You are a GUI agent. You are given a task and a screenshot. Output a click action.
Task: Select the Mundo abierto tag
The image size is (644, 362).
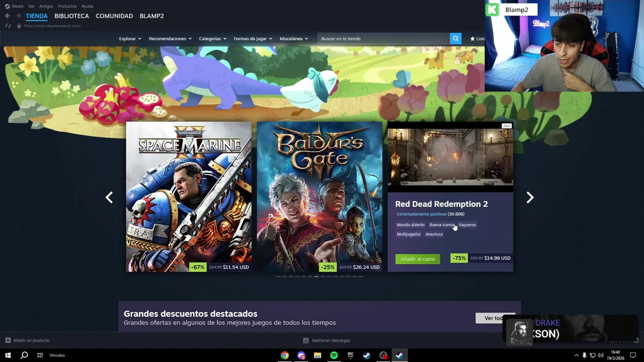click(411, 225)
